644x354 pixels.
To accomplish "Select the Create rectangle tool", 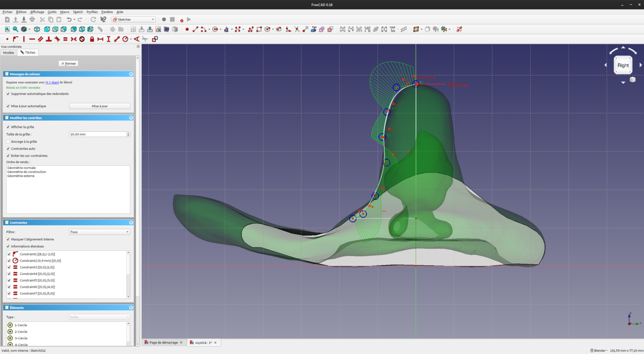I will [x=259, y=29].
